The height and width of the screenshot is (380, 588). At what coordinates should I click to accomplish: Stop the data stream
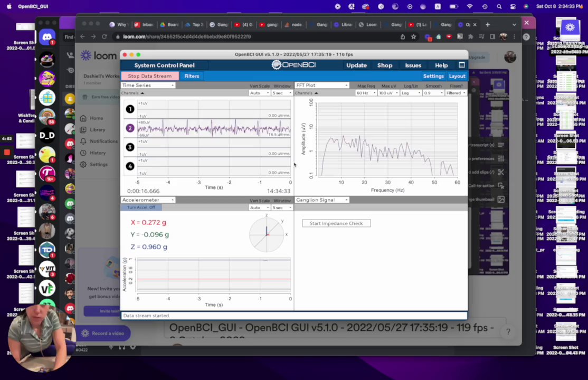[149, 76]
